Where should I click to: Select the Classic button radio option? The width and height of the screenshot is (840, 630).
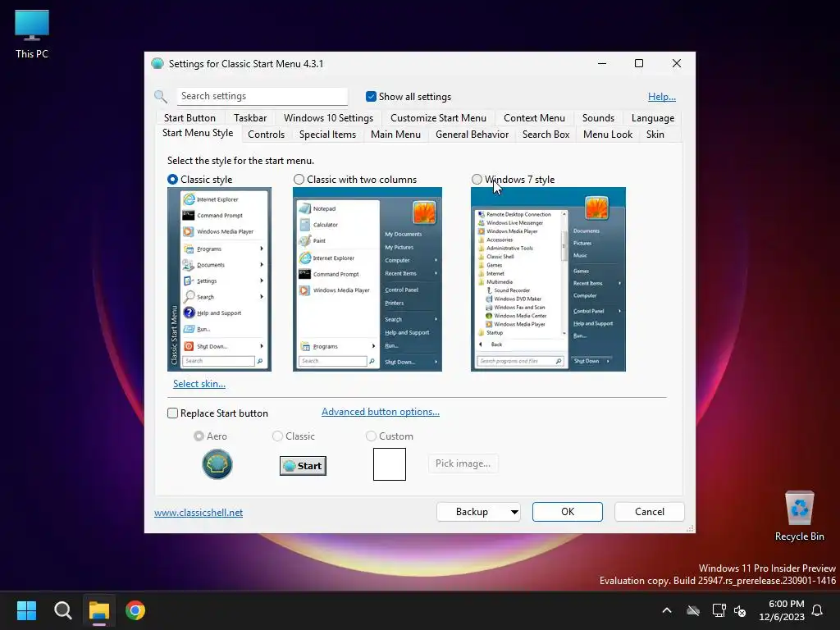point(277,436)
